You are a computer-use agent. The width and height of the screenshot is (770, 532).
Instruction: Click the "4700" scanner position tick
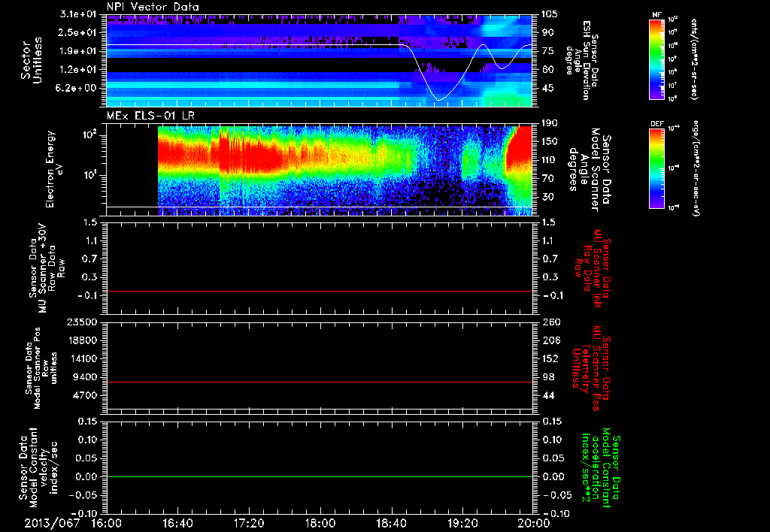click(84, 395)
